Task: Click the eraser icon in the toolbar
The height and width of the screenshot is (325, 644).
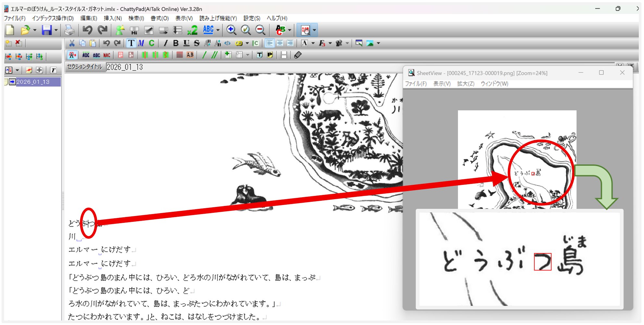Action: (x=298, y=55)
